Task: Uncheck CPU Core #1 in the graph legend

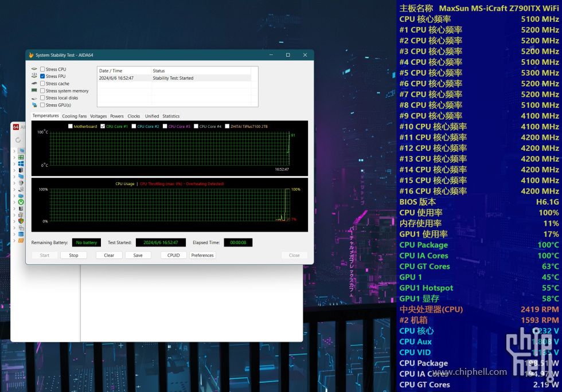Action: (103, 126)
